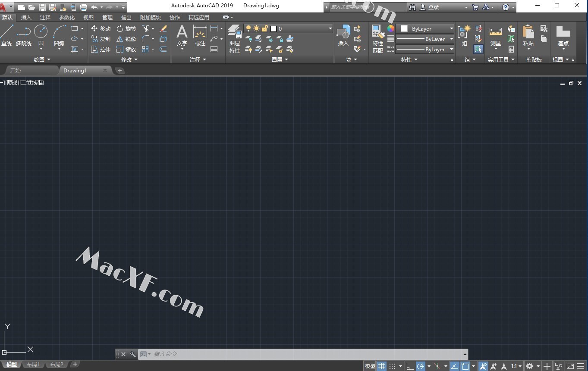The height and width of the screenshot is (371, 588).
Task: Switch to the 视图 ribbon tab
Action: point(88,17)
